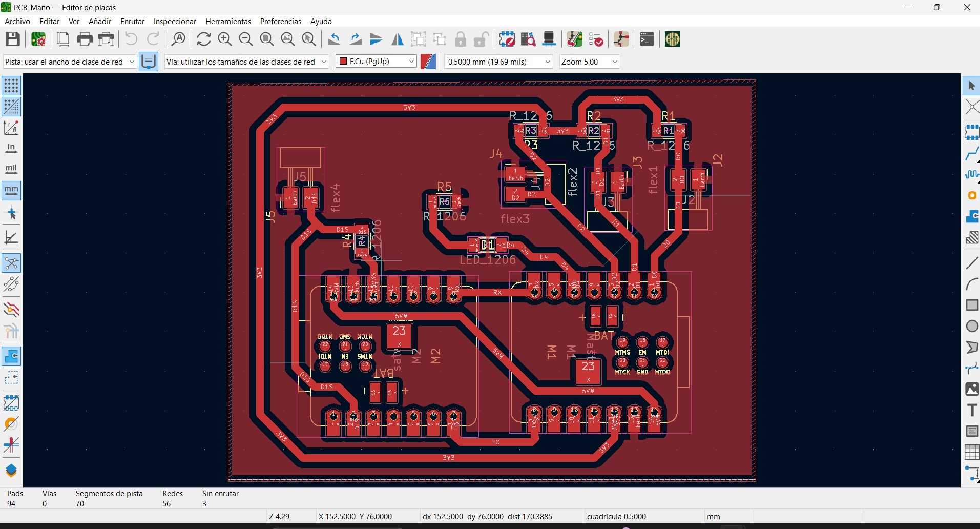Click the 'Sin enrutar' count in status bar

(204, 504)
